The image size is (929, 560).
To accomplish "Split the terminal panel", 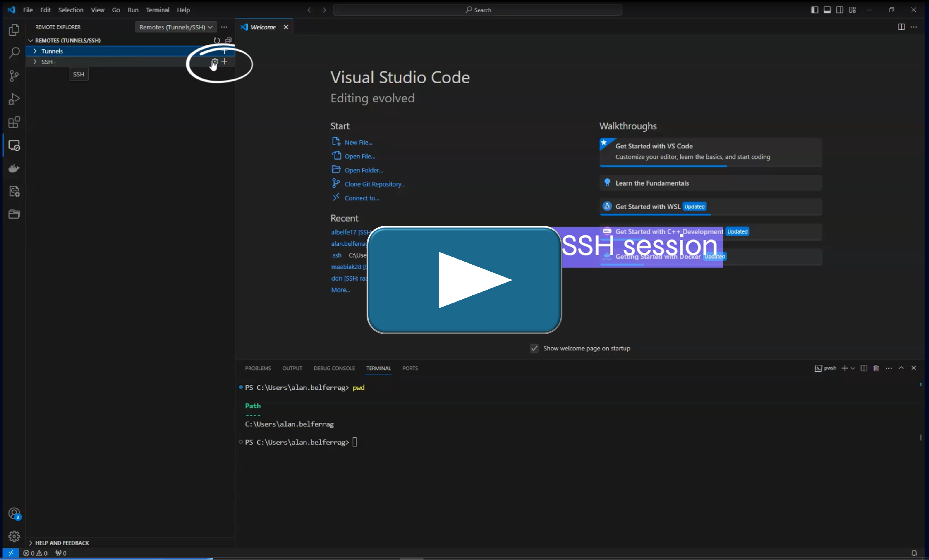I will 864,368.
